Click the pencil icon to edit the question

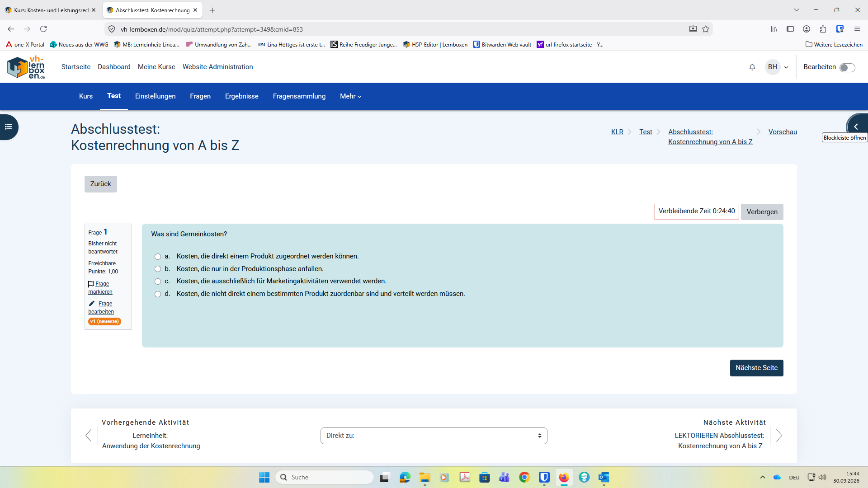[x=92, y=304]
